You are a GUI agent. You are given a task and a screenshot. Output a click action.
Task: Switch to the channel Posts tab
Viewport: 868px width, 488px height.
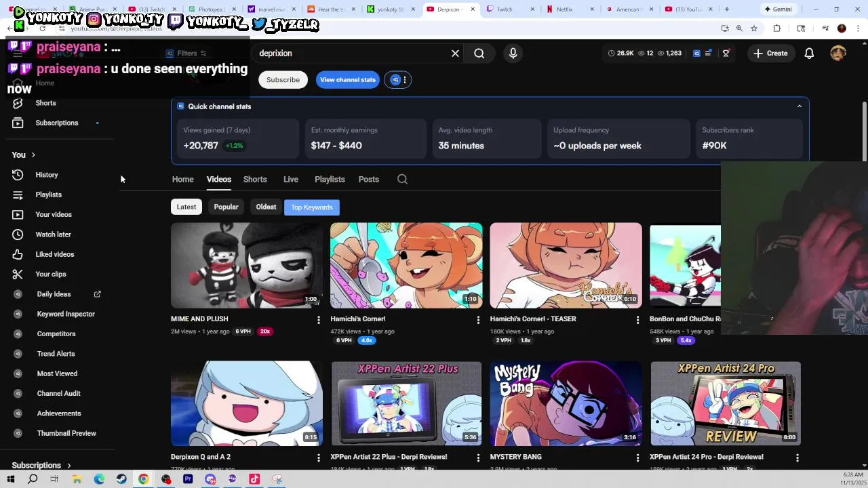368,180
